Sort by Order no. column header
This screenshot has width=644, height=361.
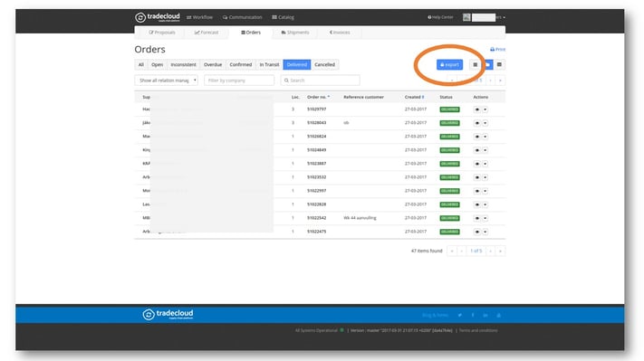(318, 97)
